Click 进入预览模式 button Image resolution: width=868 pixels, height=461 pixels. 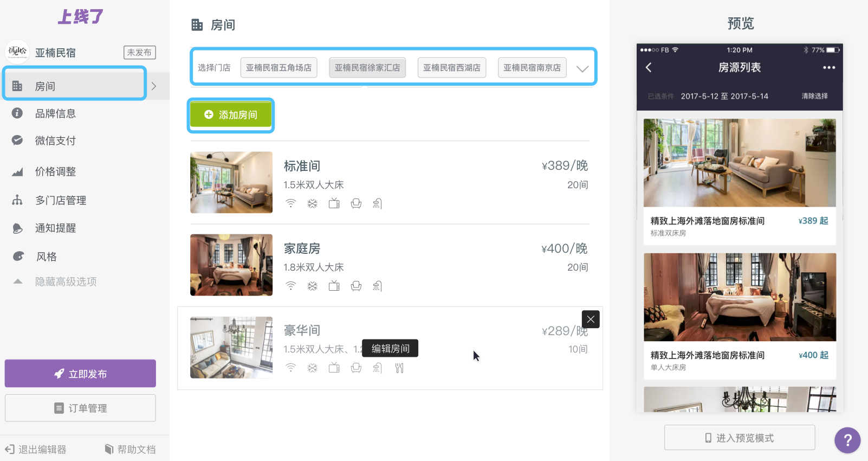pyautogui.click(x=740, y=438)
